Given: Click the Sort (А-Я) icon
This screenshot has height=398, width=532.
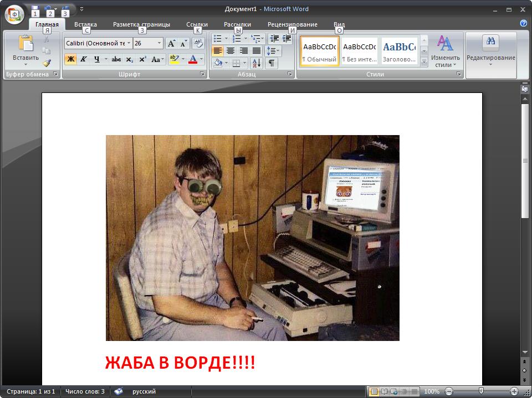Looking at the screenshot, I should 256,63.
